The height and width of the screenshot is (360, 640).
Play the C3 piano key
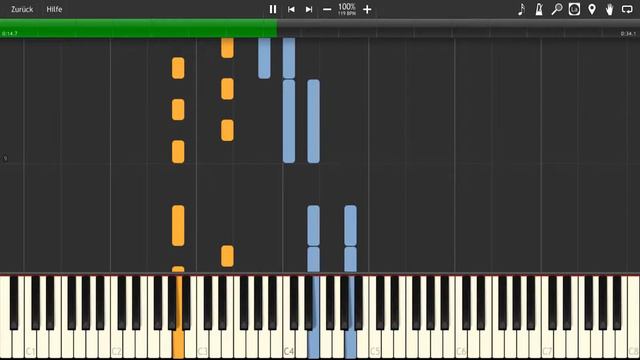202,343
